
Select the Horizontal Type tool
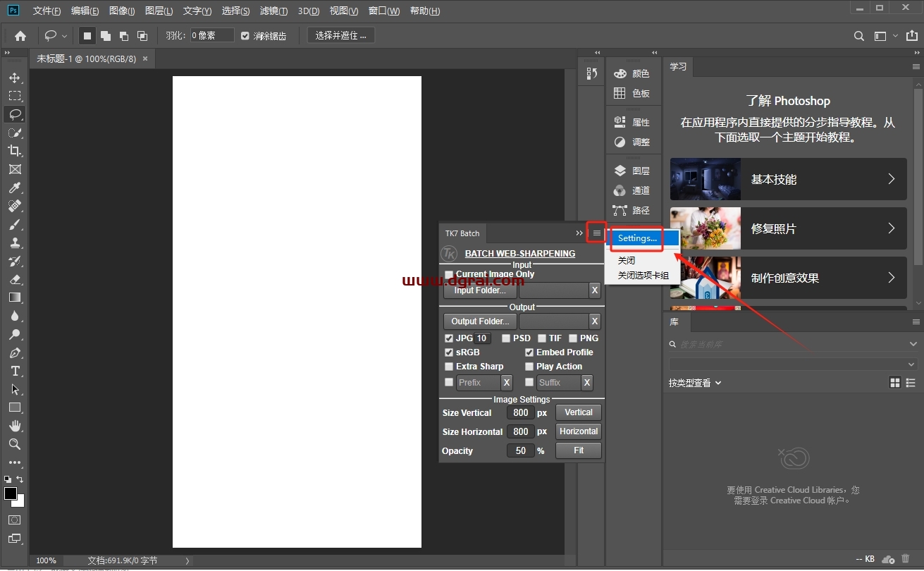(x=15, y=371)
